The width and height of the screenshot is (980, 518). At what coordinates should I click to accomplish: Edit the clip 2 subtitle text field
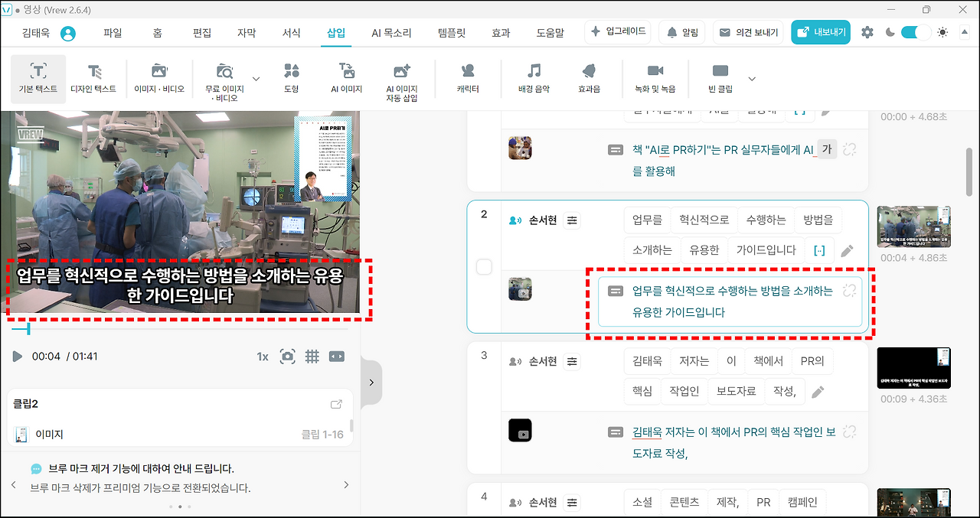[730, 301]
